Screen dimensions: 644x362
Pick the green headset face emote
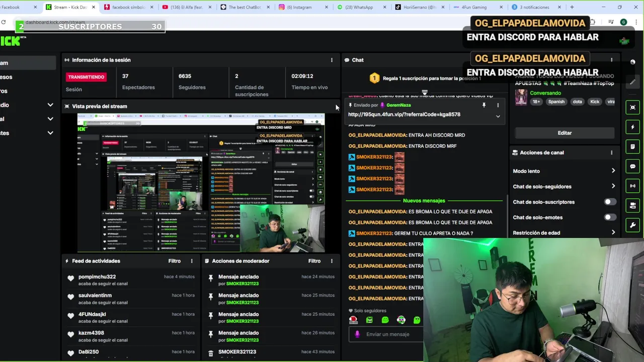coord(401,320)
